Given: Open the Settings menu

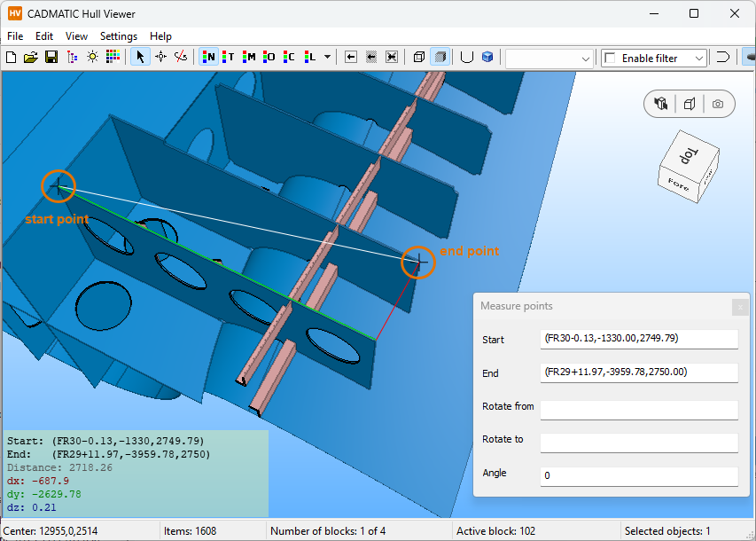Looking at the screenshot, I should 118,36.
